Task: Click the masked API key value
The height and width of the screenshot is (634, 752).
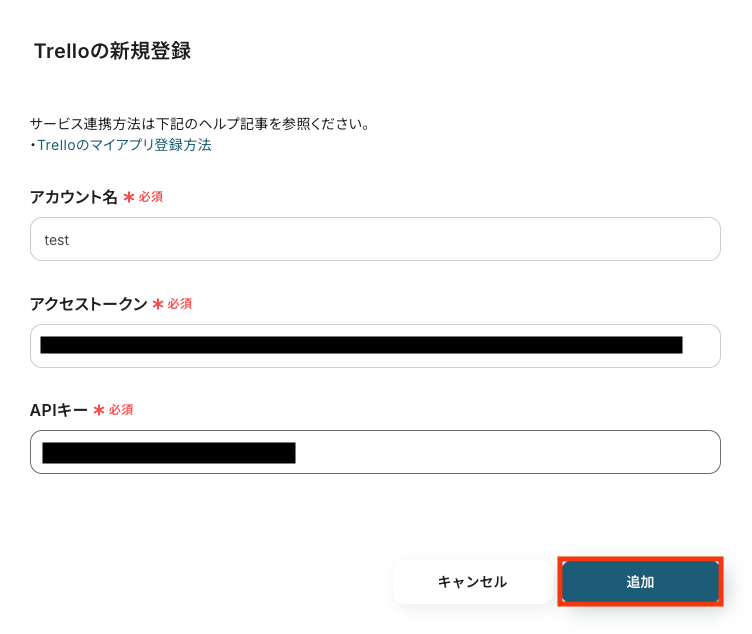Action: (x=168, y=453)
